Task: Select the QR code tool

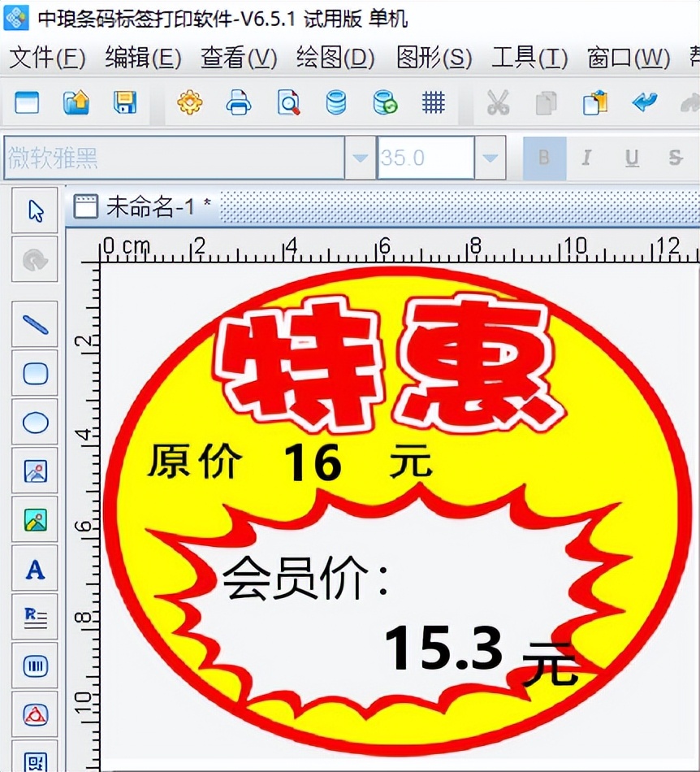Action: pyautogui.click(x=36, y=758)
